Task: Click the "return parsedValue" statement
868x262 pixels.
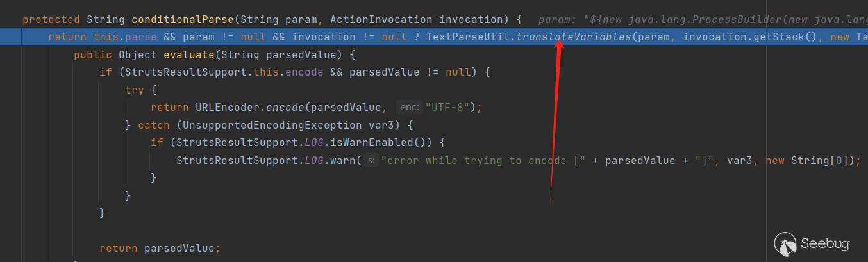Action: click(x=160, y=248)
